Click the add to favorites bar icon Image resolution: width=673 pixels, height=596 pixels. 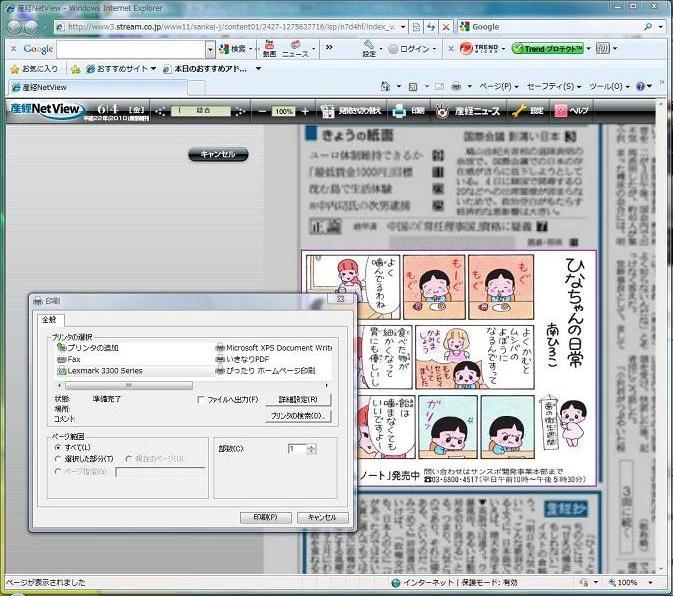pyautogui.click(x=75, y=69)
